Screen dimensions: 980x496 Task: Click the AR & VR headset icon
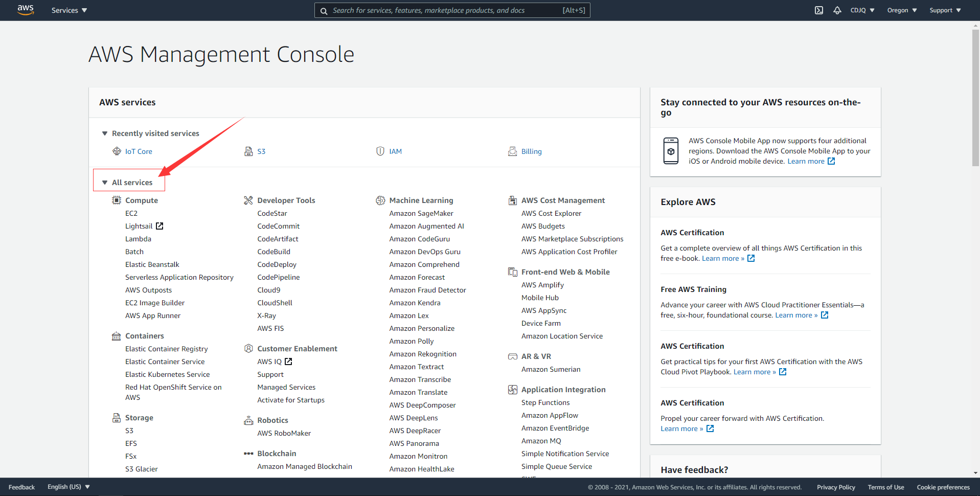512,356
